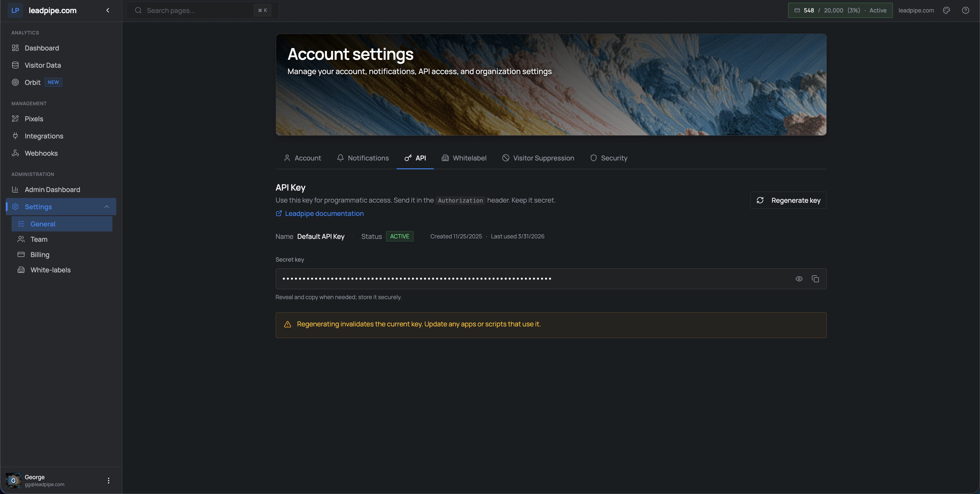Open Pixels in the sidebar
Screen dimensions: 980x494
point(34,119)
